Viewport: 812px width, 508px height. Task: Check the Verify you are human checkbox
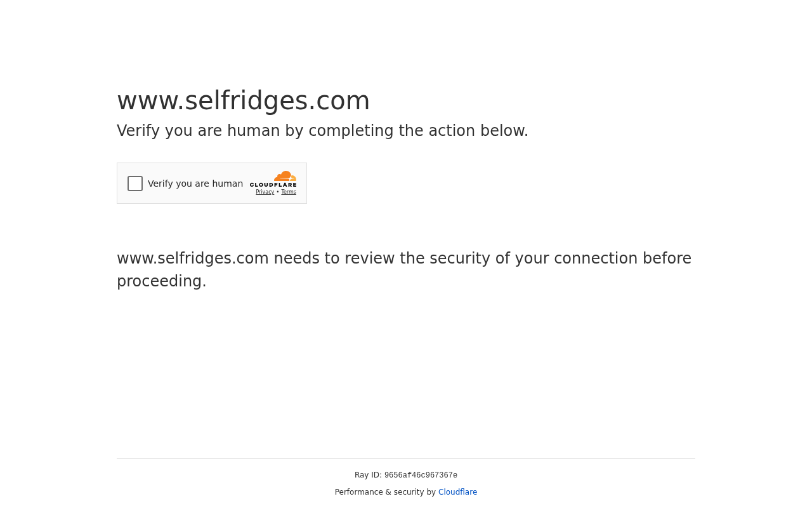click(135, 184)
